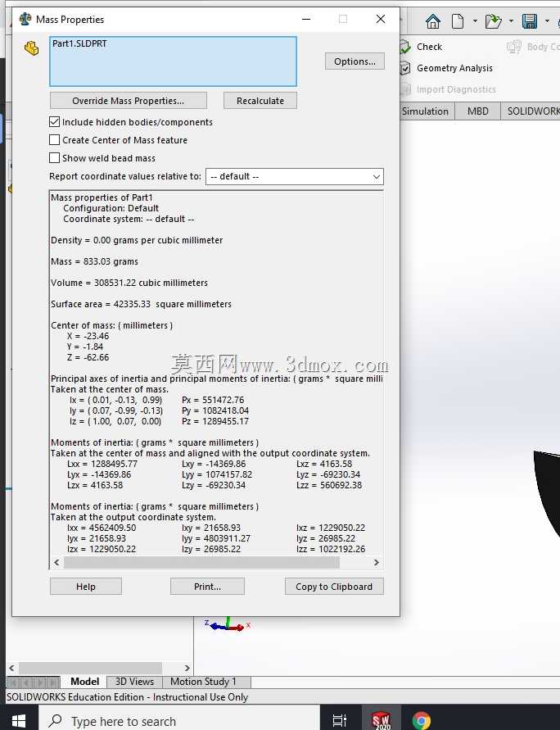Click Override Mass Properties button

(129, 101)
